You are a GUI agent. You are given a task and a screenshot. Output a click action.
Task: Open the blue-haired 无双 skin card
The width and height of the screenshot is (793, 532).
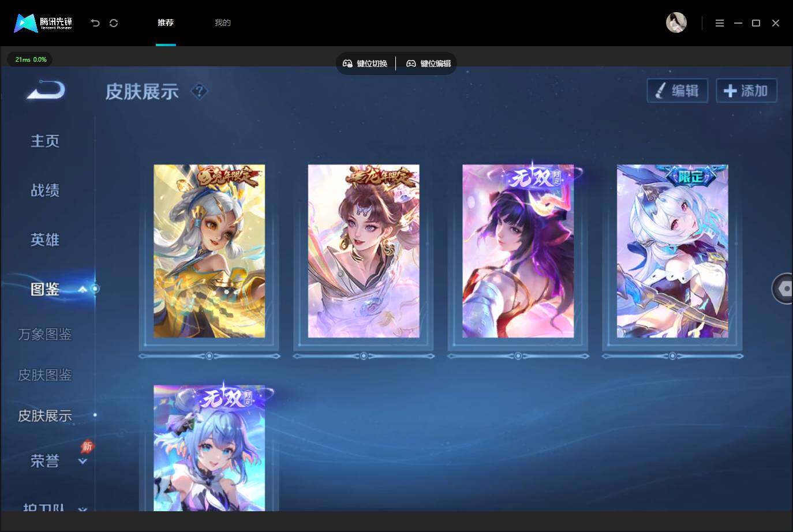click(210, 448)
